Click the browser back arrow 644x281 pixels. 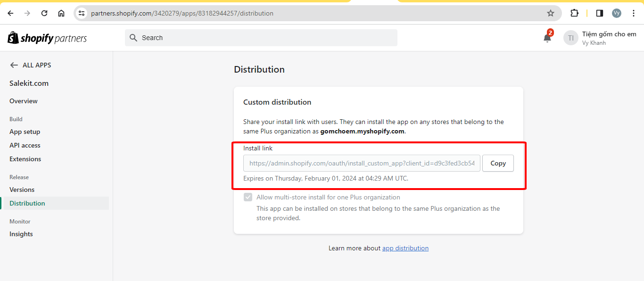point(10,13)
